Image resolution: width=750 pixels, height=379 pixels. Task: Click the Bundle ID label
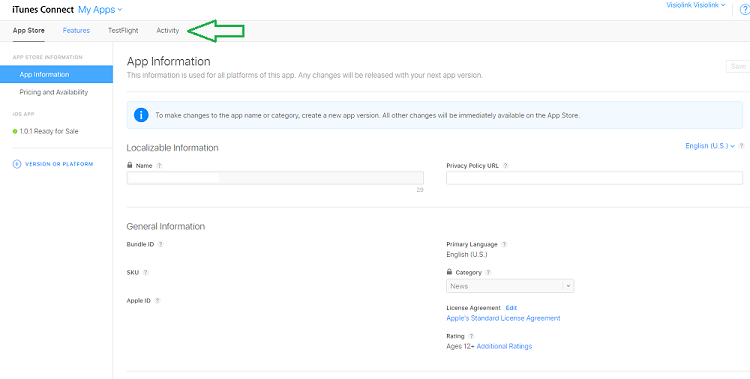(x=140, y=244)
